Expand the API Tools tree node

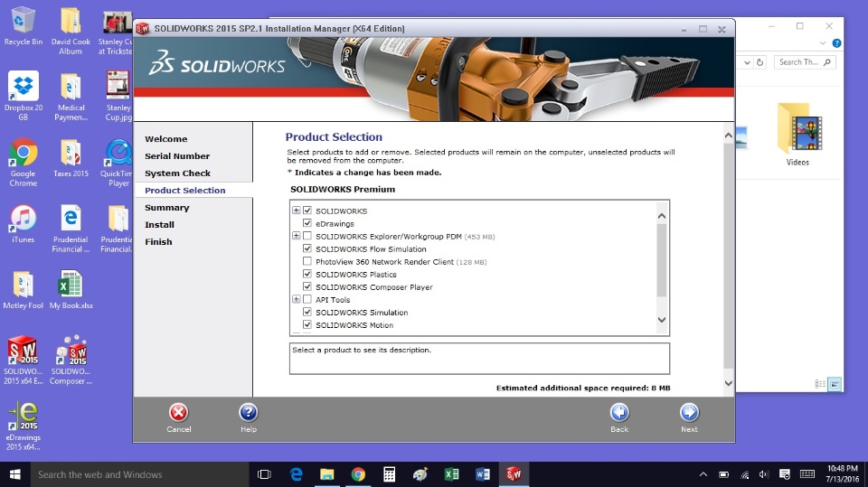297,299
